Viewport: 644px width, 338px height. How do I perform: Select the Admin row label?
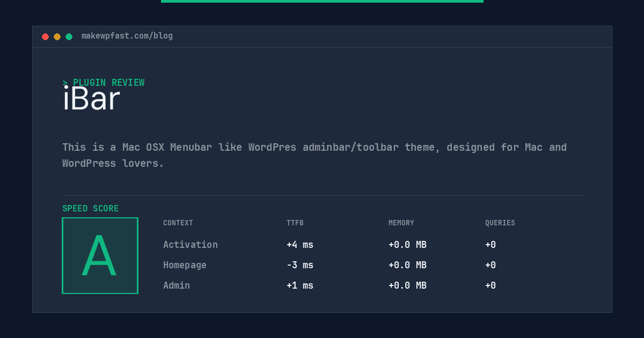pyautogui.click(x=177, y=285)
